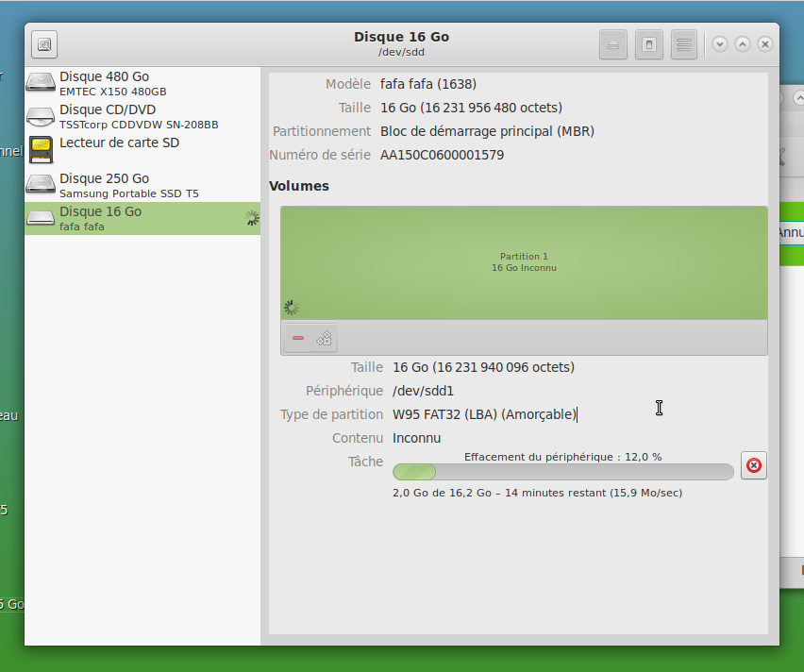Viewport: 804px width, 672px height.
Task: Select Disque 16 Go fafa fafa
Action: (142, 219)
